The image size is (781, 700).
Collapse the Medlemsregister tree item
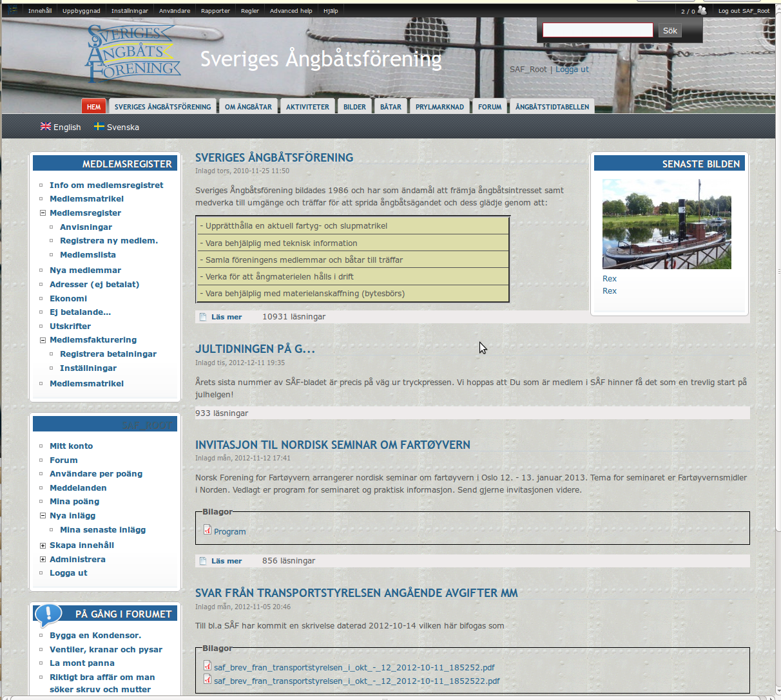click(x=43, y=213)
